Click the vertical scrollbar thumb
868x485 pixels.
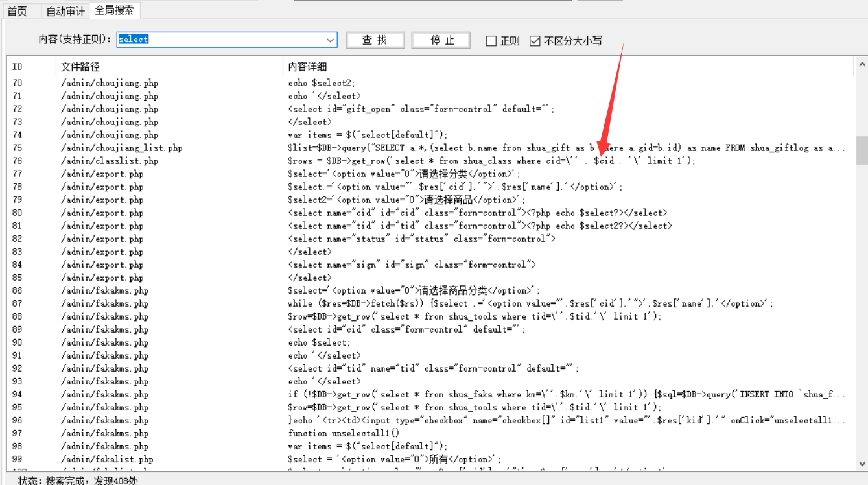point(862,150)
